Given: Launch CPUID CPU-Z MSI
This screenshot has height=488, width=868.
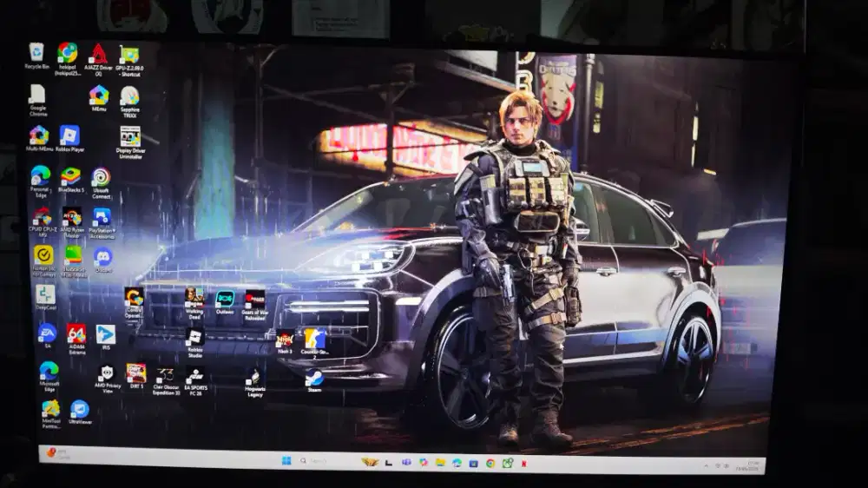Looking at the screenshot, I should coord(43,222).
